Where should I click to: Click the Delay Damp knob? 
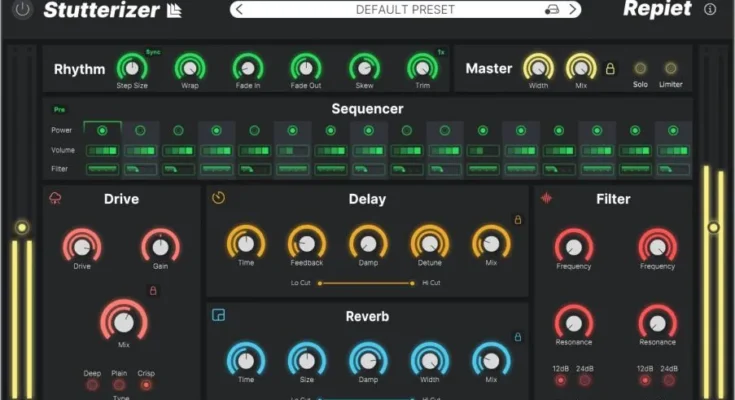(x=368, y=243)
